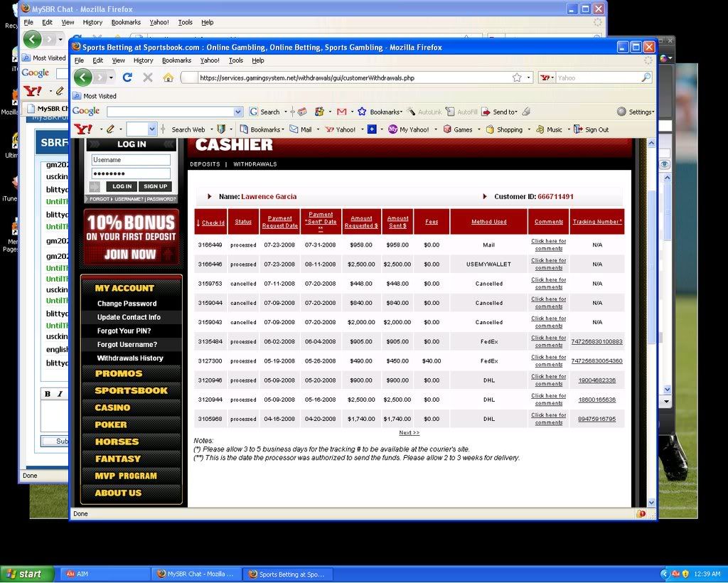
Task: Open Gmail icon in Google toolbar
Action: 341,112
